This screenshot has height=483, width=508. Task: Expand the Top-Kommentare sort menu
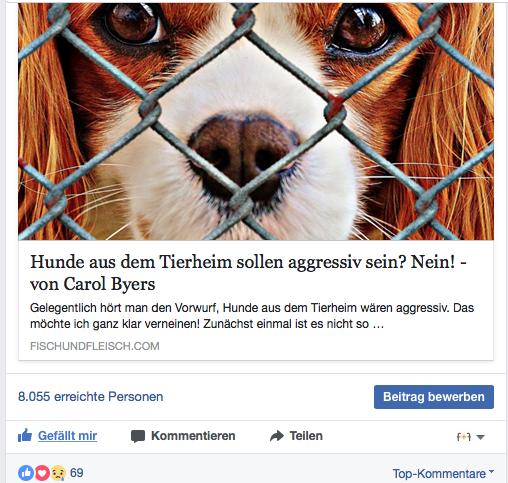(443, 473)
